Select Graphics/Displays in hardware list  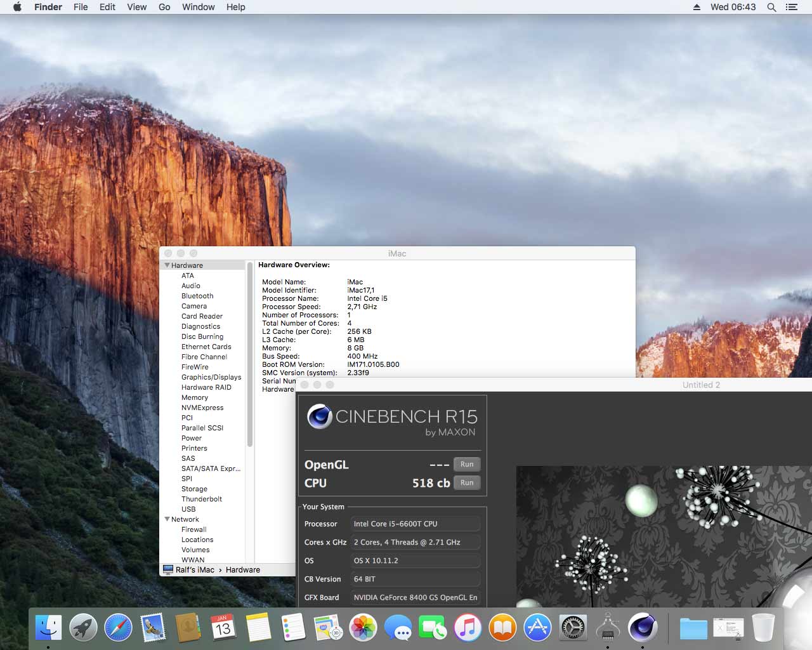click(x=211, y=377)
